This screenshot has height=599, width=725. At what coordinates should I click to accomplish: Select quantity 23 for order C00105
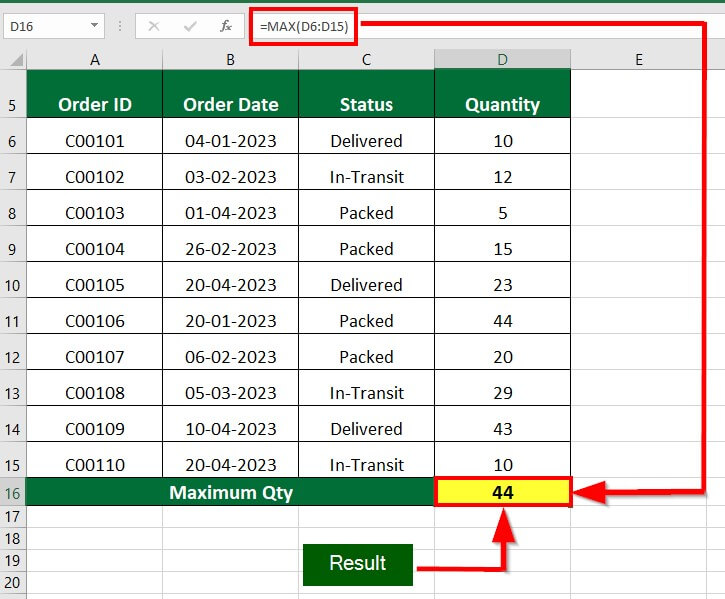[503, 280]
